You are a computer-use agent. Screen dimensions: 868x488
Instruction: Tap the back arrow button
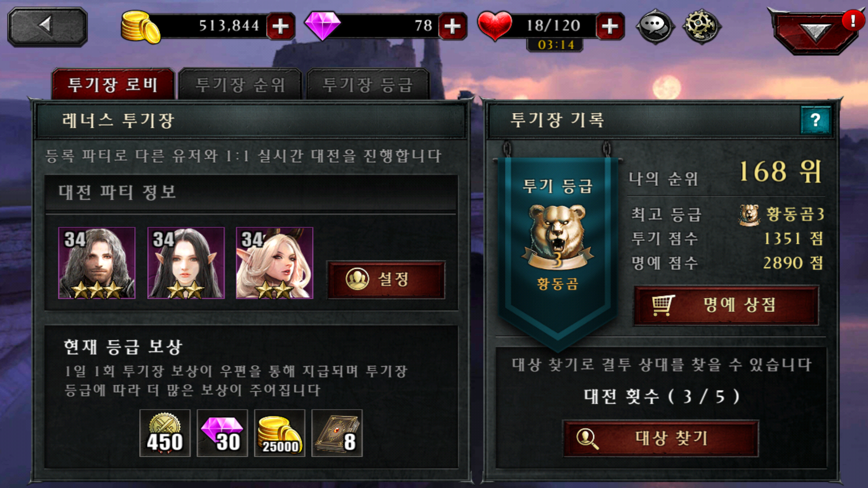[47, 26]
